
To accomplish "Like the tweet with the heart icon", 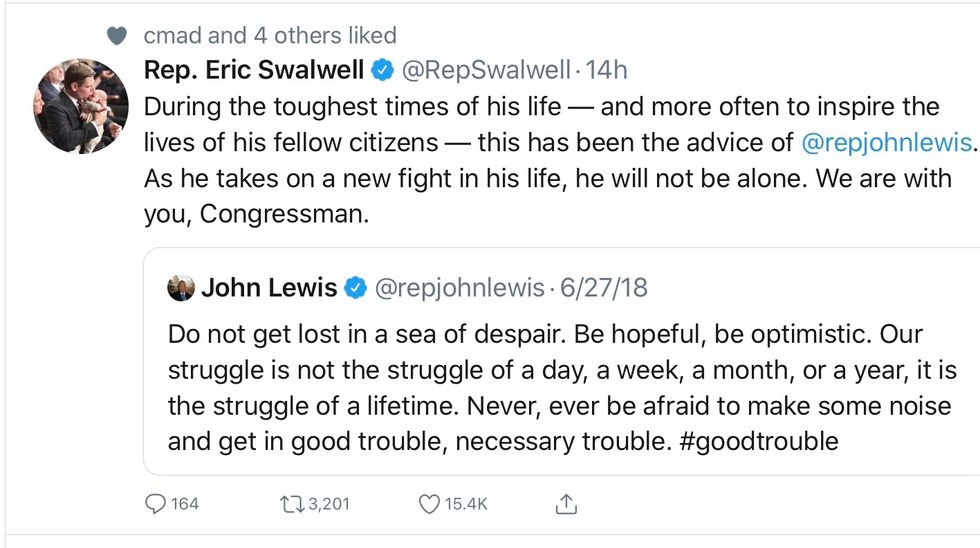I will tap(429, 503).
